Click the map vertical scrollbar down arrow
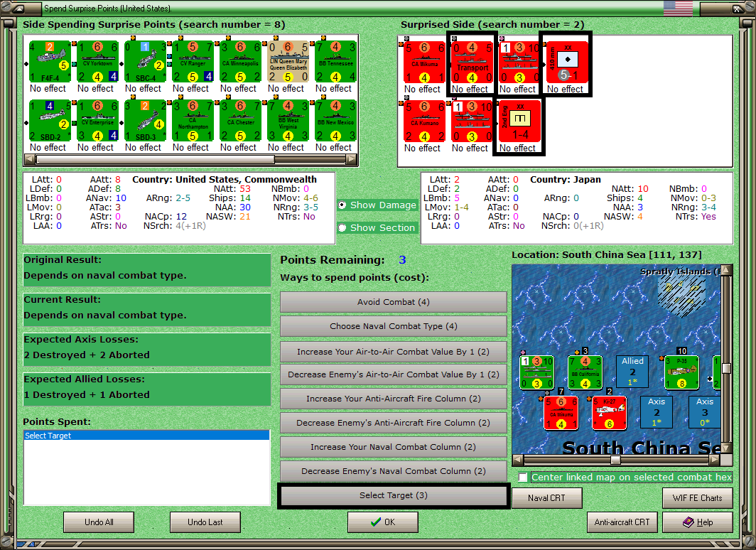This screenshot has width=756, height=550. tap(727, 448)
